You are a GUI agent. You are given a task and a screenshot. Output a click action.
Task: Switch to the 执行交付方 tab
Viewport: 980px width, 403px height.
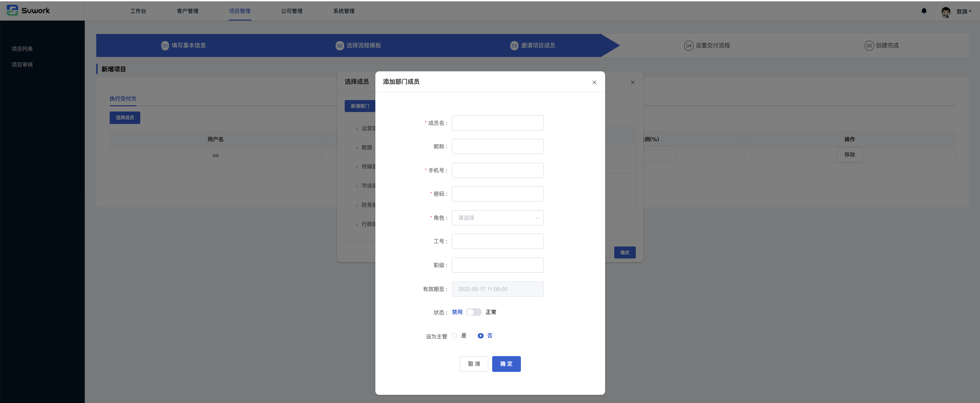click(123, 98)
